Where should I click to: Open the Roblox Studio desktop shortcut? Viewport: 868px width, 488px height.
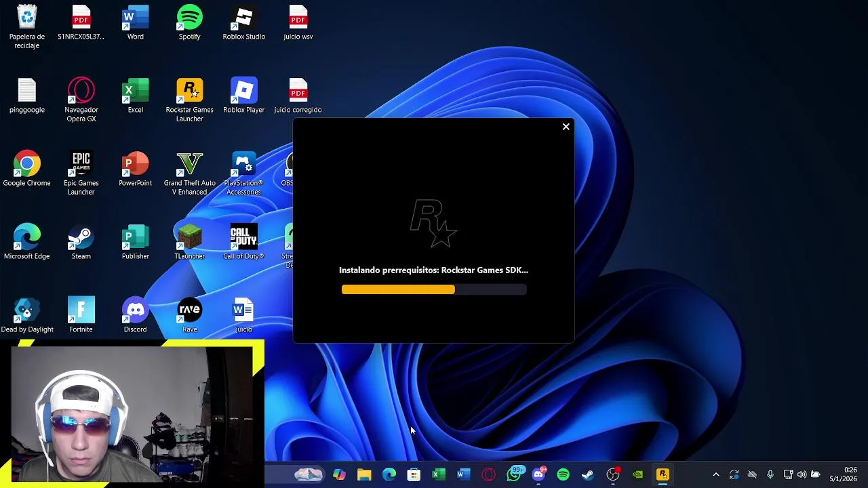tap(243, 22)
